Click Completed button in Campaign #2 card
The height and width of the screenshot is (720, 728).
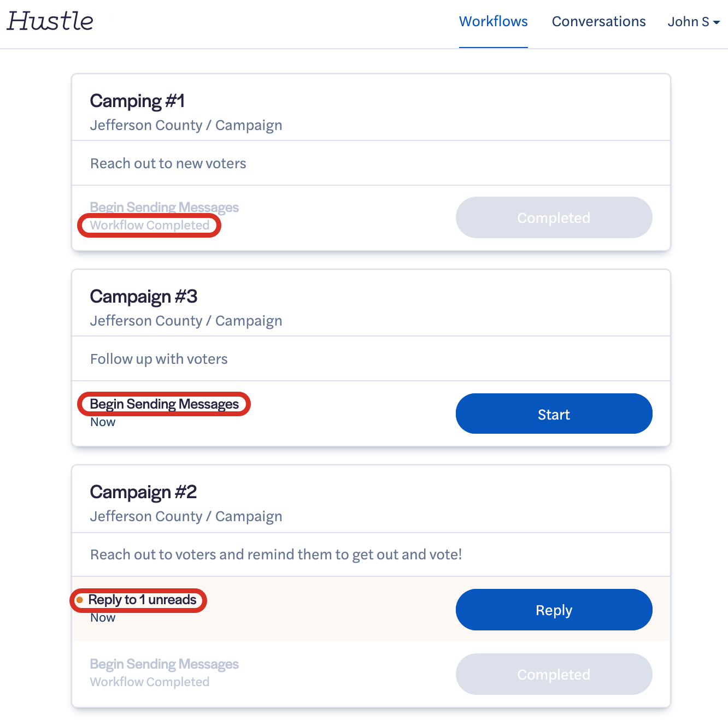[x=554, y=674]
